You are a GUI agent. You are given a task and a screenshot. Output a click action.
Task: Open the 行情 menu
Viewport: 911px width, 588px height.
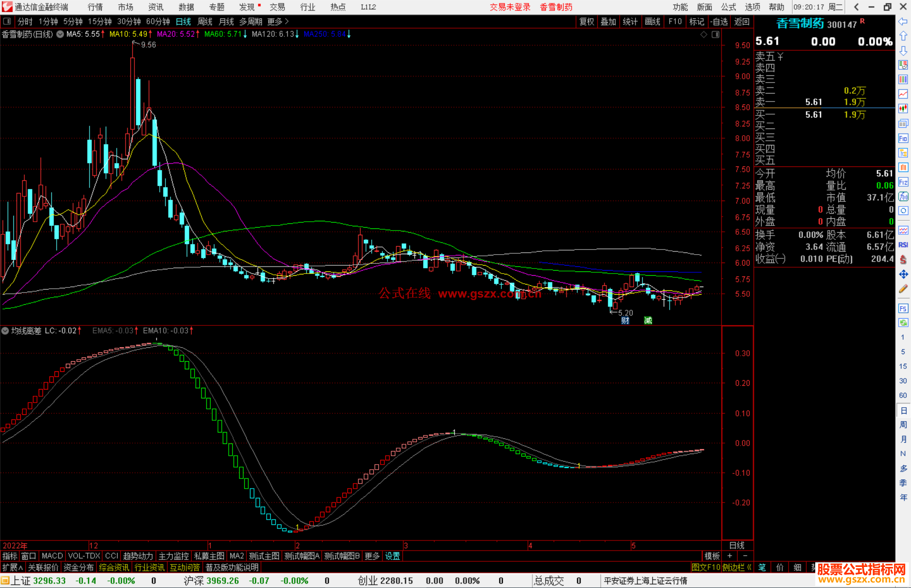tap(95, 7)
